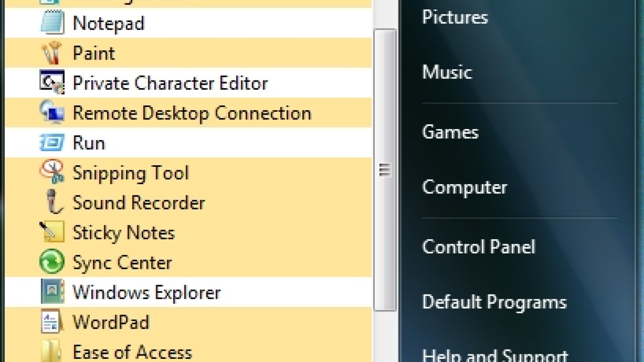Click the Sync Center green icon
Viewport: 644px width, 362px height.
(x=52, y=262)
